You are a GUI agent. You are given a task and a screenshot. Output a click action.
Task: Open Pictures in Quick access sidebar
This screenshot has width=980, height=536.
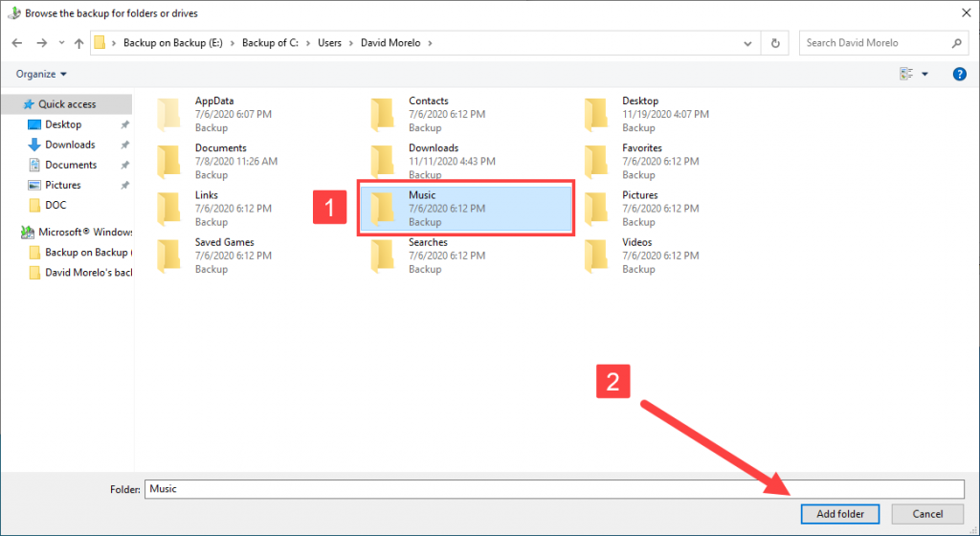pos(62,185)
